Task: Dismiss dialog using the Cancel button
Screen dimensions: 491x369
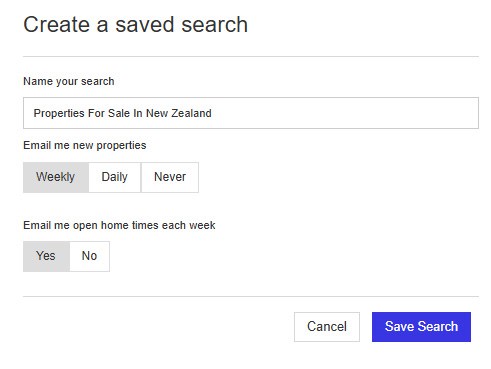Action: coord(327,327)
